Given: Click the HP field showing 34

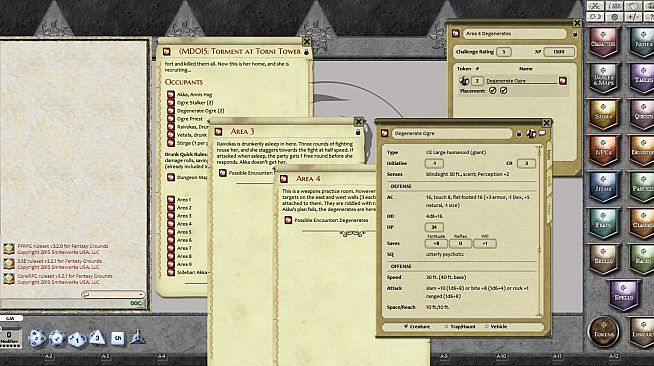Looking at the screenshot, I should pos(434,227).
